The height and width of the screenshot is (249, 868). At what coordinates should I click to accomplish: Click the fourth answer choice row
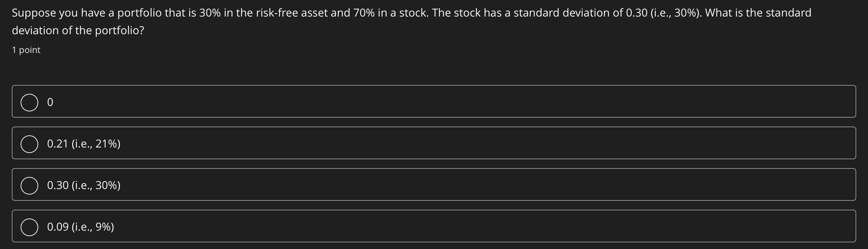434,227
